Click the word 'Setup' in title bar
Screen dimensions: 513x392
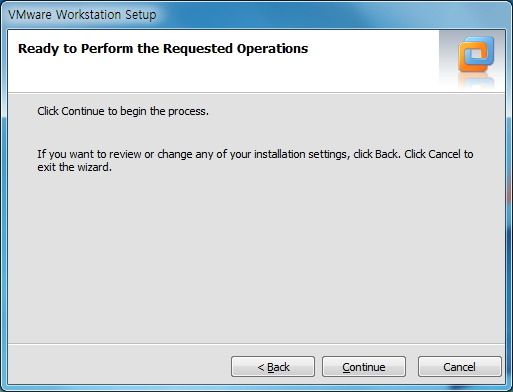click(x=141, y=15)
